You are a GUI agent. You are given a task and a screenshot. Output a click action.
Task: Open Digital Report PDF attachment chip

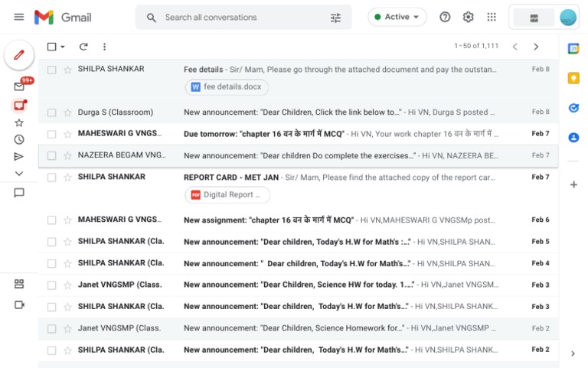pos(227,195)
